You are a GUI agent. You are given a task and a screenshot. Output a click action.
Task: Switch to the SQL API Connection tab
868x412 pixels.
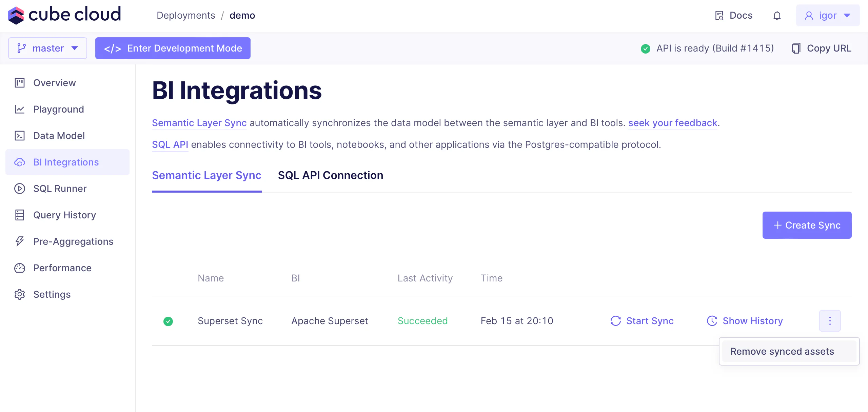pyautogui.click(x=330, y=175)
